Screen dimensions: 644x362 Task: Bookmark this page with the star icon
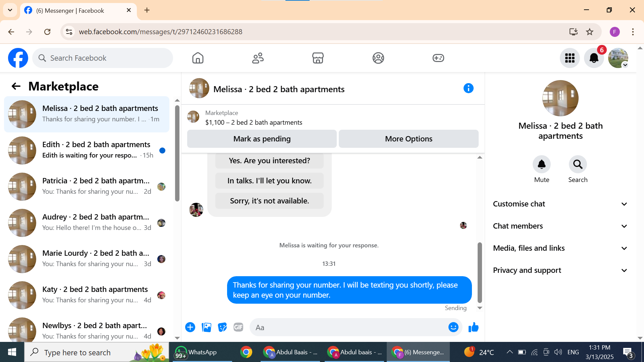[x=590, y=32]
